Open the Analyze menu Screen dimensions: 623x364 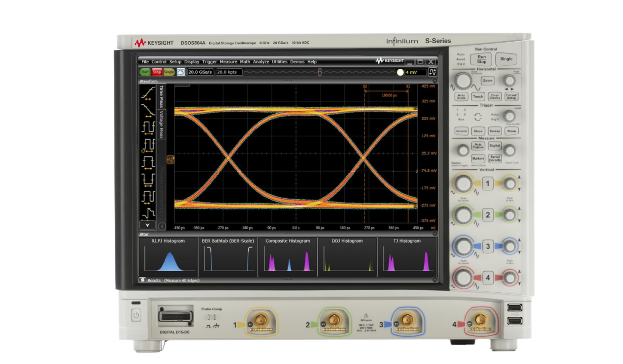pyautogui.click(x=262, y=61)
